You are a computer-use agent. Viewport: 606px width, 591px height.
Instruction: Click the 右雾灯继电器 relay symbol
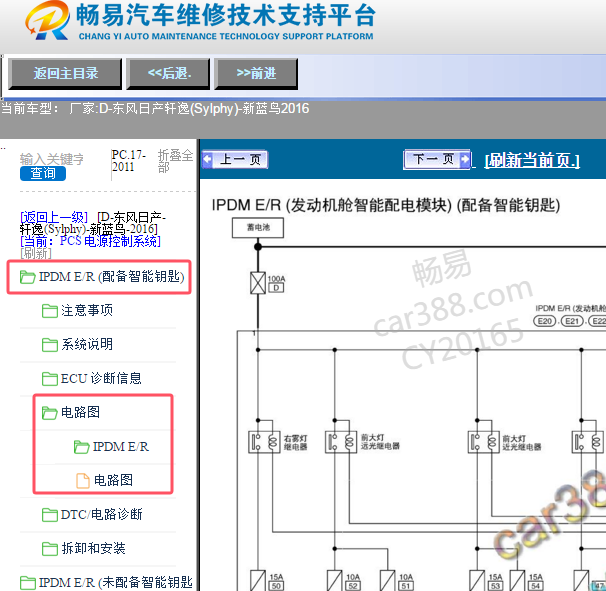(264, 442)
